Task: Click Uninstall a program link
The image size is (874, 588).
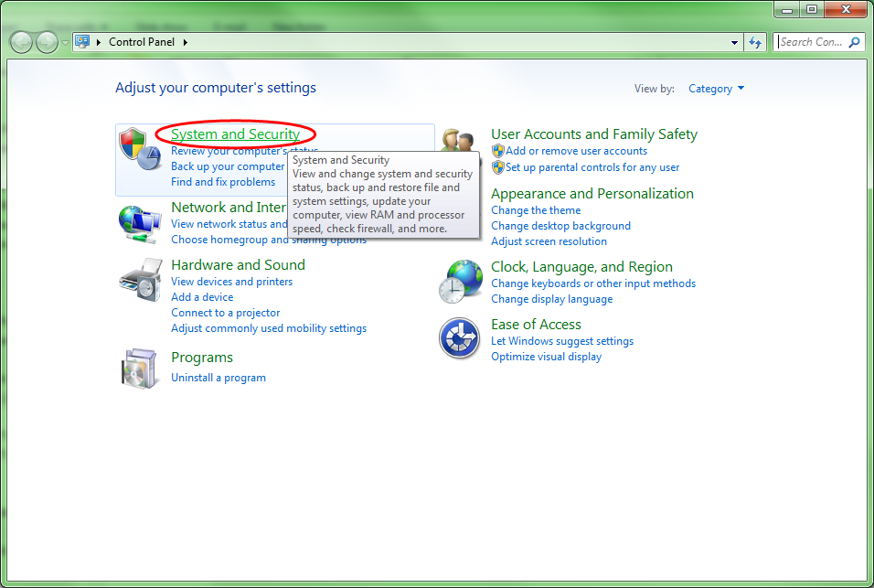Action: (218, 378)
